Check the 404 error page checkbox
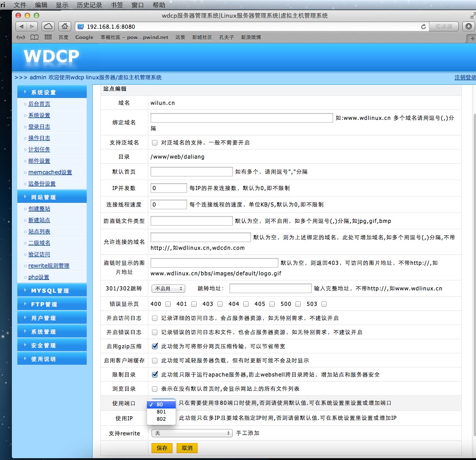 point(246,304)
